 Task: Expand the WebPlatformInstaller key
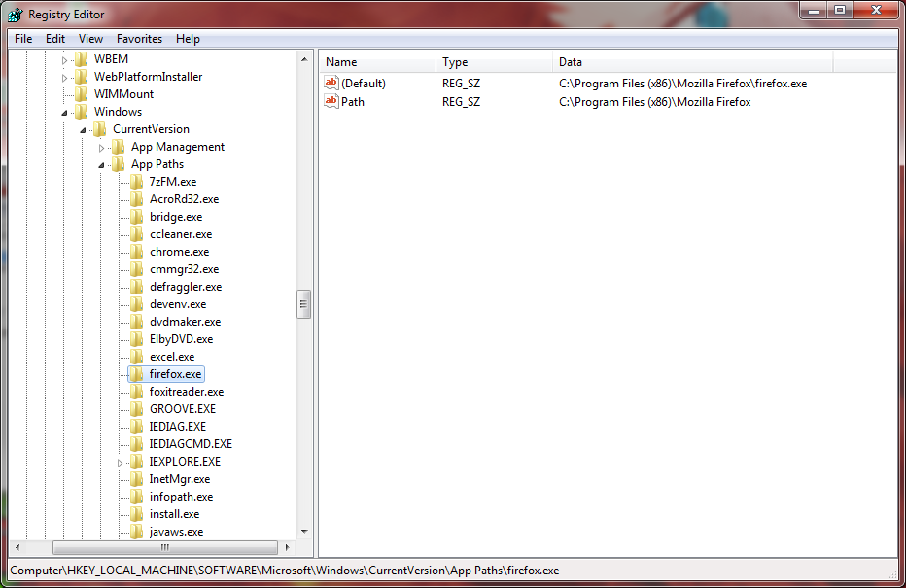(x=65, y=78)
